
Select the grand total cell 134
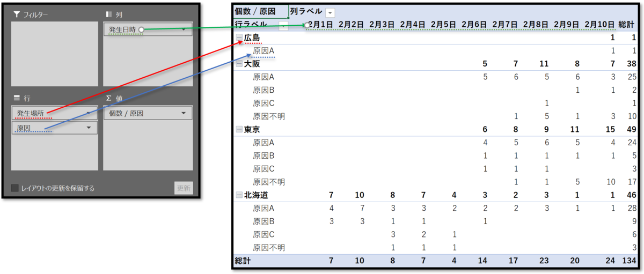click(x=628, y=261)
